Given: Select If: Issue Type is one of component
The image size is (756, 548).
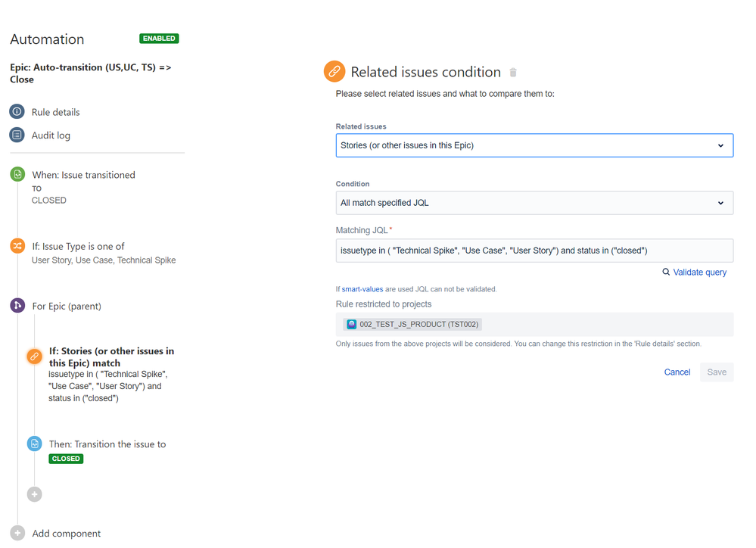Looking at the screenshot, I should [x=78, y=247].
